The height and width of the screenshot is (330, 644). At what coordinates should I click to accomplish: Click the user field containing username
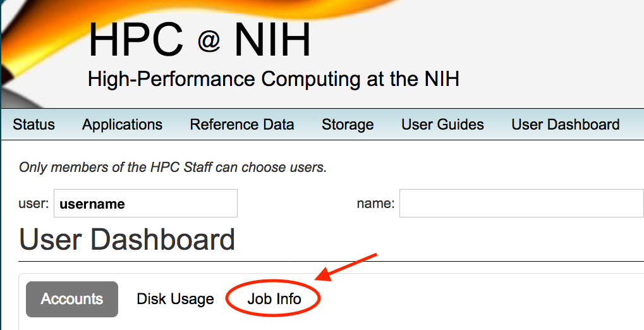145,204
